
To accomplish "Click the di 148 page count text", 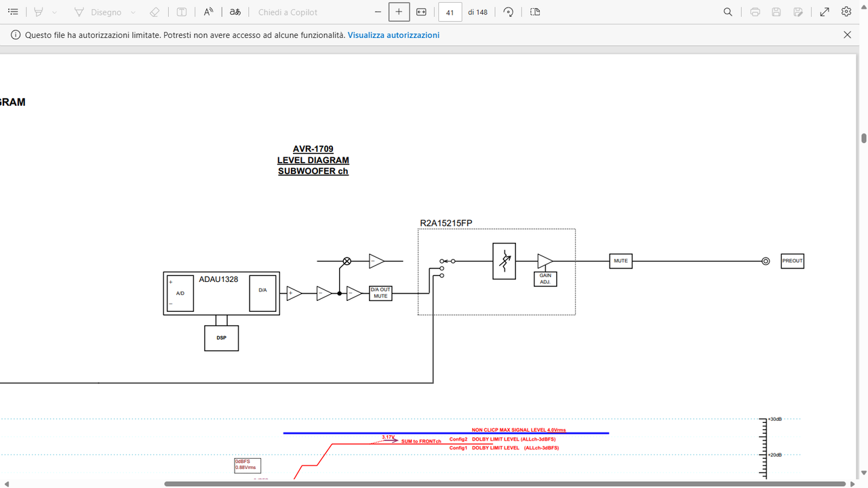I will (477, 12).
